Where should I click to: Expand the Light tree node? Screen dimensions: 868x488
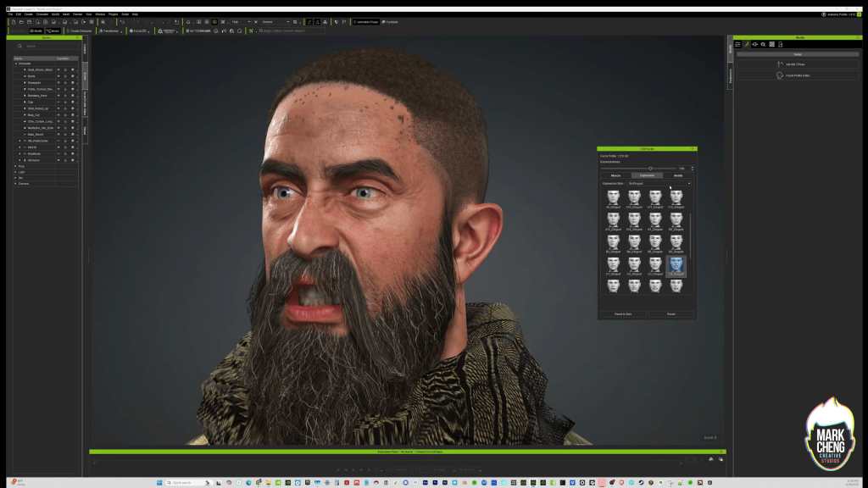15,172
